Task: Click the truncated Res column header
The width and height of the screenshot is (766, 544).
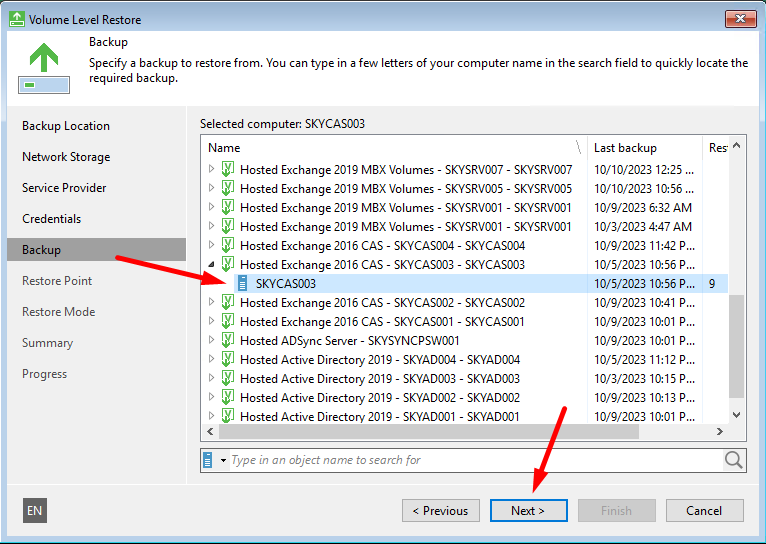Action: pos(716,148)
